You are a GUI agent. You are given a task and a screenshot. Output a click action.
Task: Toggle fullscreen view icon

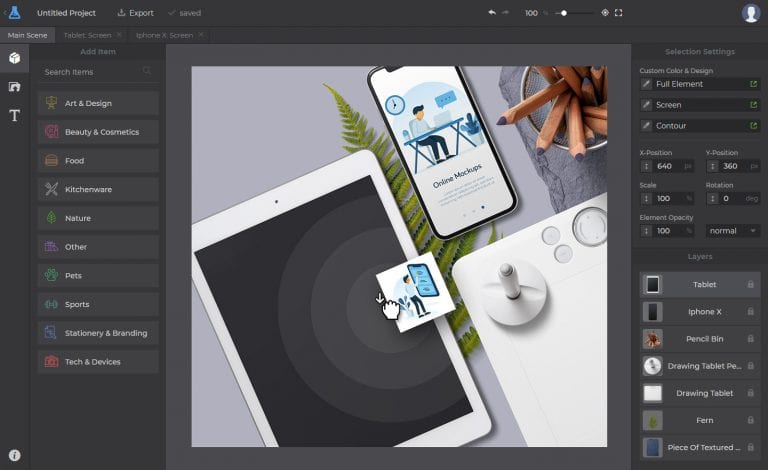[619, 13]
